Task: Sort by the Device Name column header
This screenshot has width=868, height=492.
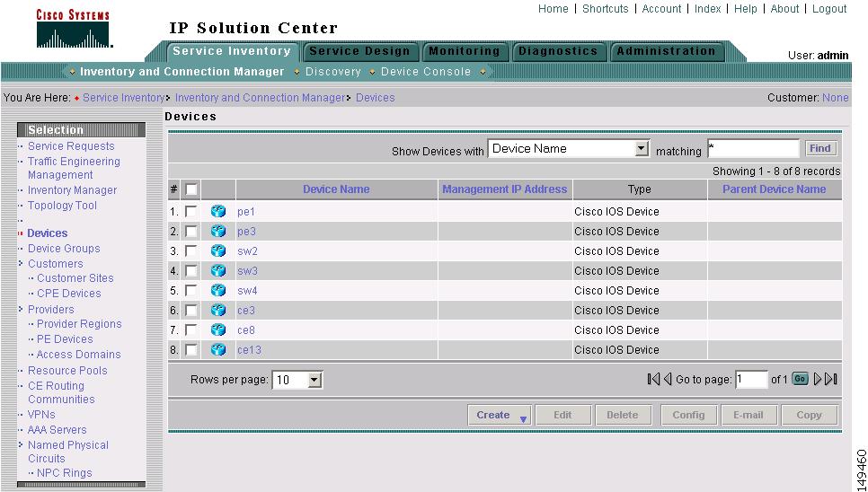Action: [336, 189]
